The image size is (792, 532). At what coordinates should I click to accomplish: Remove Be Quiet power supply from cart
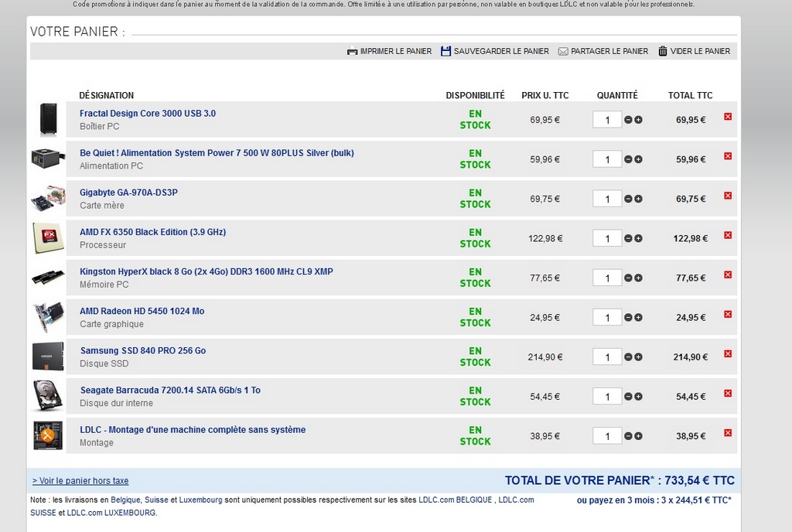tap(728, 156)
